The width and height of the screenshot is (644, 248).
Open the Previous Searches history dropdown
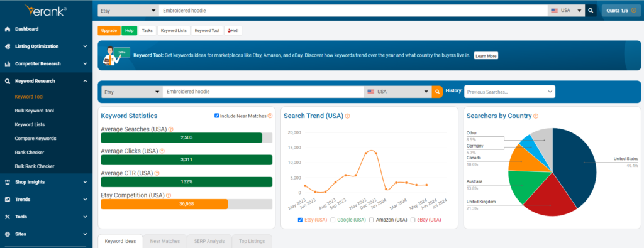coord(509,92)
